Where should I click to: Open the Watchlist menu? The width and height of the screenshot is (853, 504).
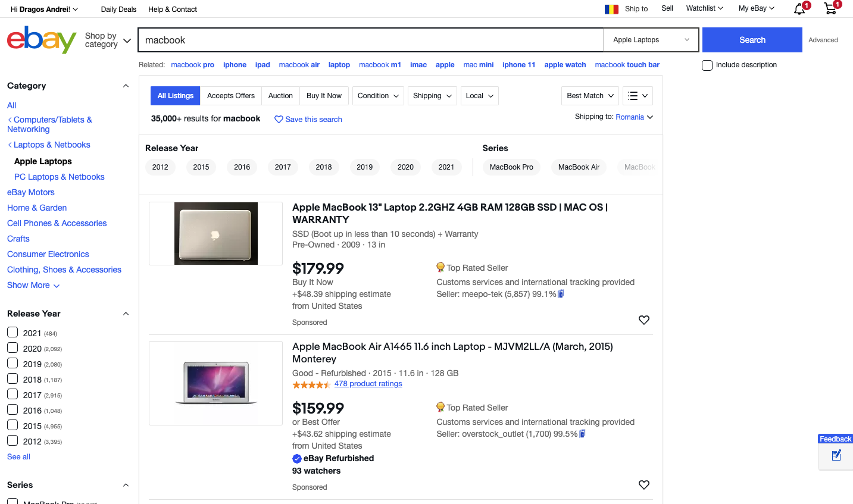704,8
